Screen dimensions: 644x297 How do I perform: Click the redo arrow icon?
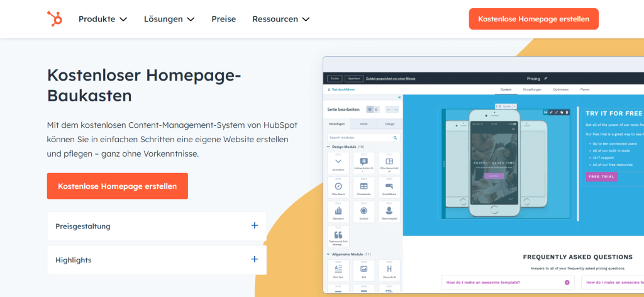tap(396, 109)
